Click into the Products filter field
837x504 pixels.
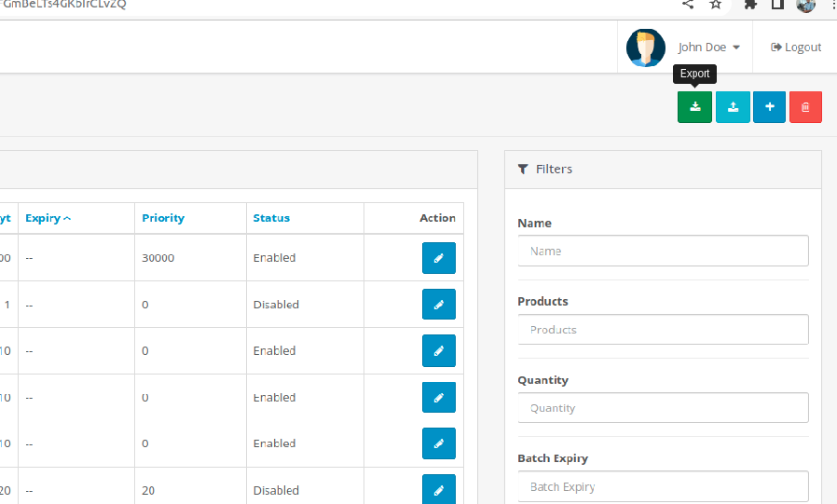pyautogui.click(x=663, y=330)
